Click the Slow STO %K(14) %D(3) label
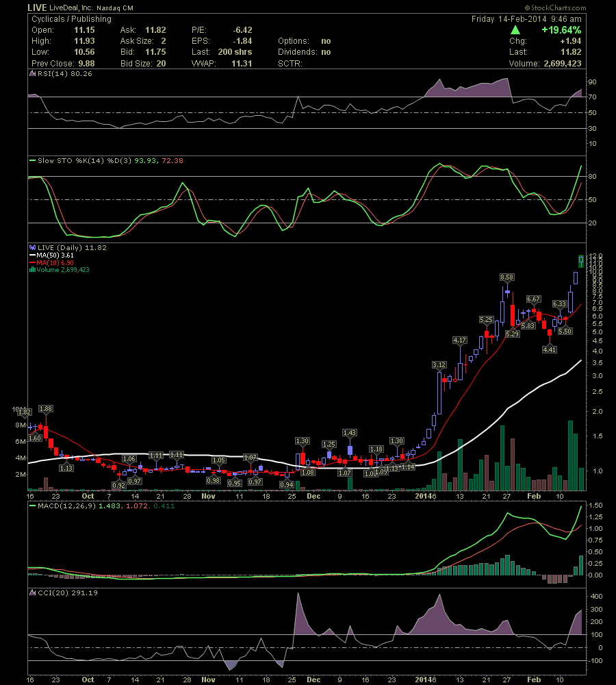Screen dimensions: 616x685 click(x=85, y=160)
